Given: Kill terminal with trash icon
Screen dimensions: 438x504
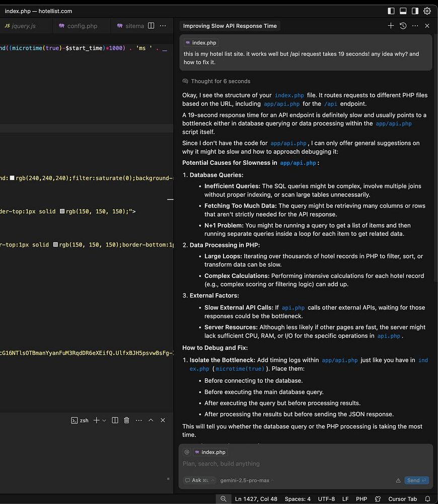Looking at the screenshot, I should click(x=126, y=420).
